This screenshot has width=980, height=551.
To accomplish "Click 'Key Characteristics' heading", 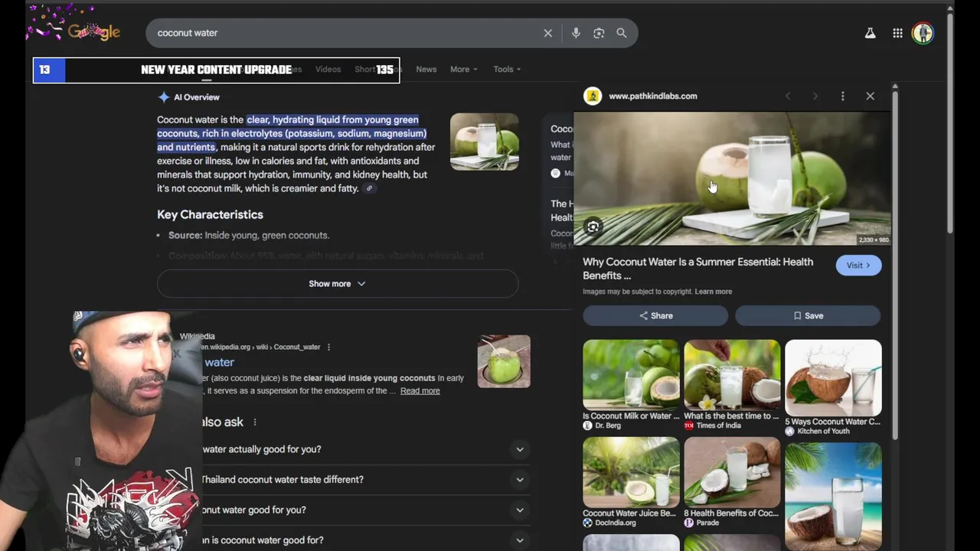I will tap(210, 215).
